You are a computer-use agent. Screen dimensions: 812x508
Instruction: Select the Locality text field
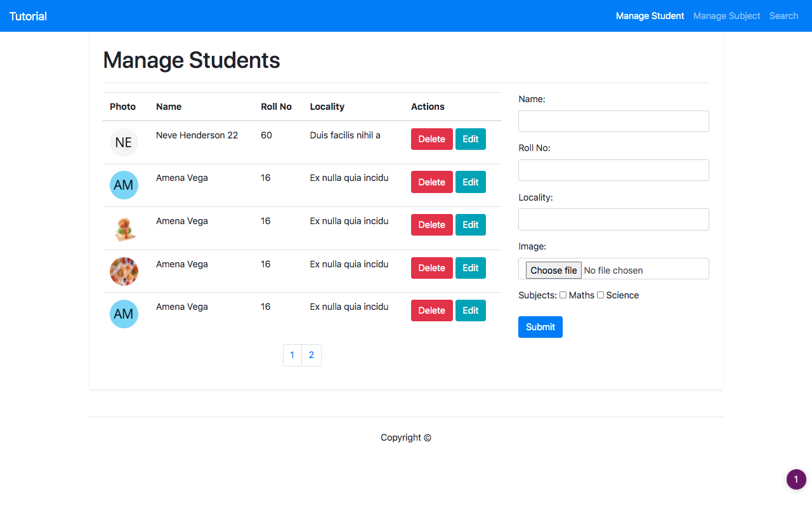click(x=613, y=219)
